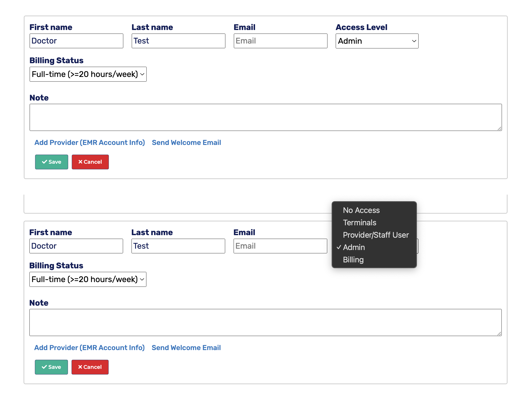Select No Access from dropdown list
The image size is (532, 408).
361,210
